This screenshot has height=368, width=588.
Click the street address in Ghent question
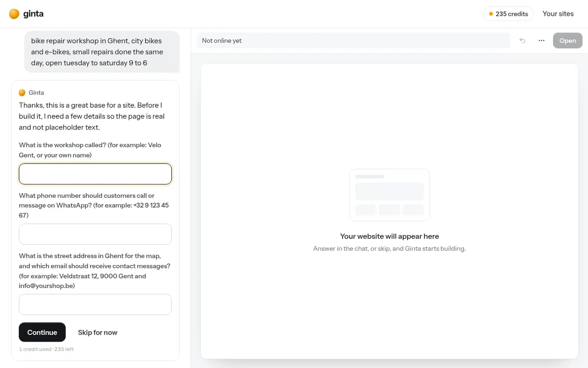pos(95,271)
